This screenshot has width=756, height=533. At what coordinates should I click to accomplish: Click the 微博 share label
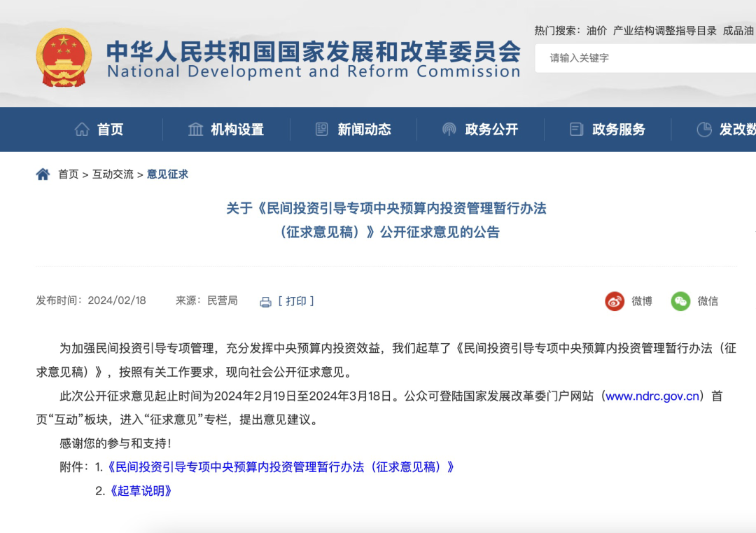[x=642, y=301]
